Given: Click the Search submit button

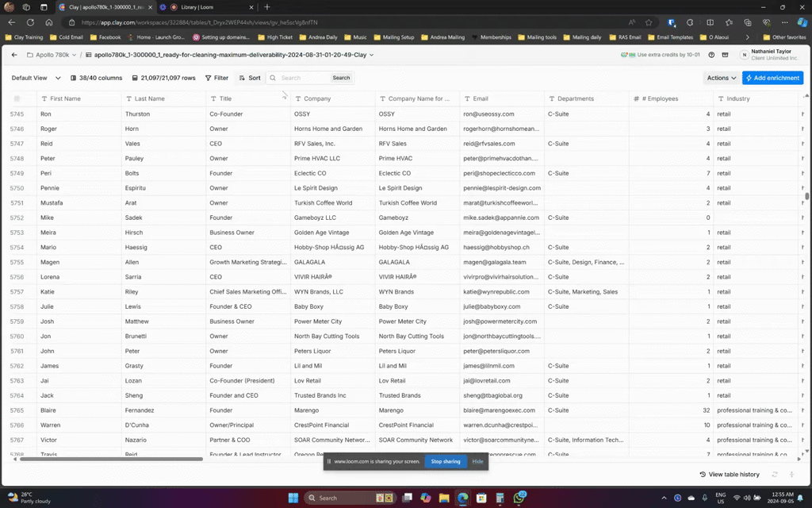Looking at the screenshot, I should pyautogui.click(x=341, y=78).
